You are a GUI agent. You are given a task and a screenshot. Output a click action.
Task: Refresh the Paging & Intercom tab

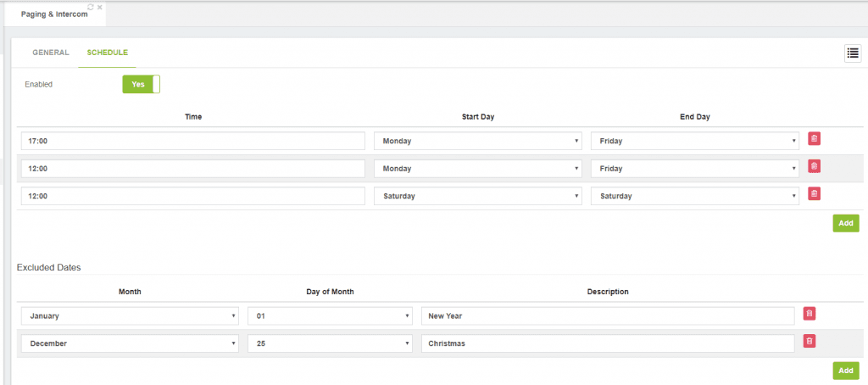(x=91, y=7)
